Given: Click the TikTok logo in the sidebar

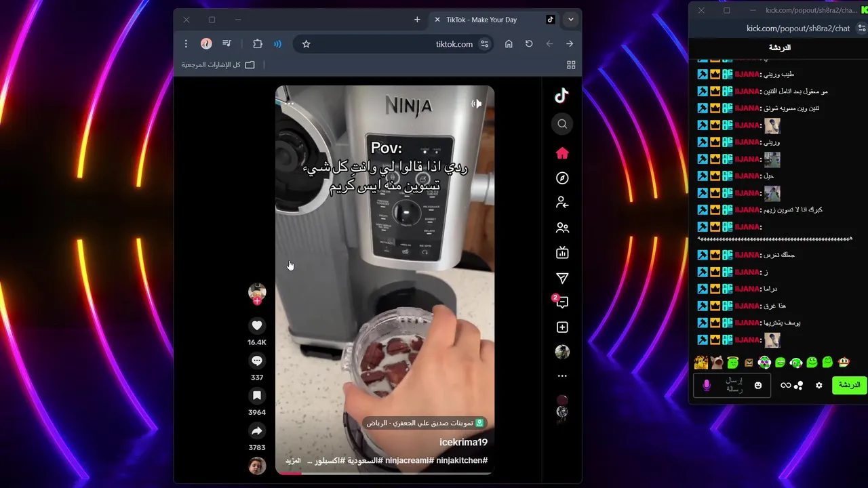Looking at the screenshot, I should [x=561, y=96].
